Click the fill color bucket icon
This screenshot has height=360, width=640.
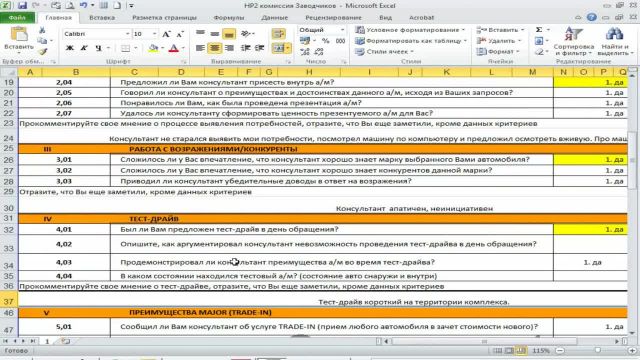click(x=153, y=48)
